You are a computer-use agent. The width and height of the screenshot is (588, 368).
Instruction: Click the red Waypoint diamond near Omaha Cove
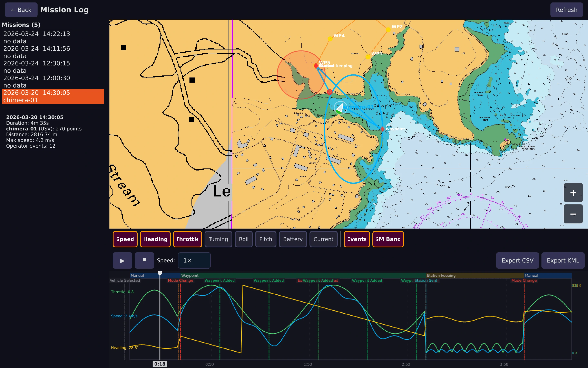click(x=382, y=129)
